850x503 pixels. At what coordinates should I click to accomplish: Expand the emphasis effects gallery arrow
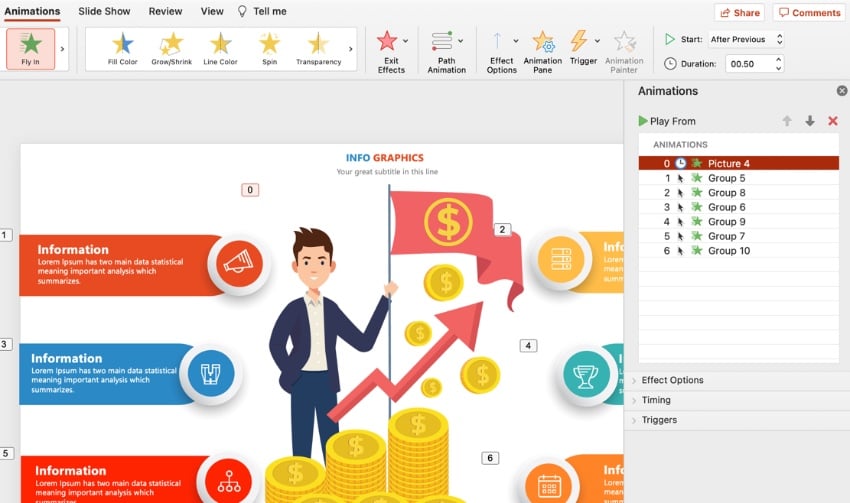point(351,49)
